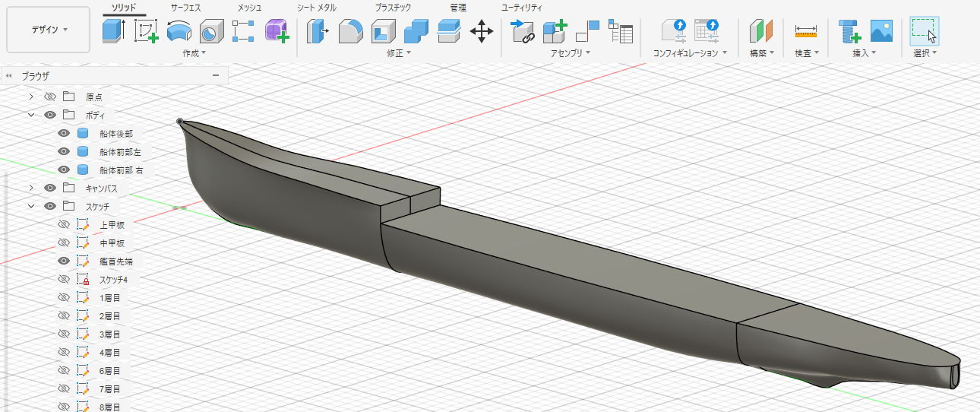Show the 上甲板 sketch
The height and width of the screenshot is (412, 980).
[65, 224]
